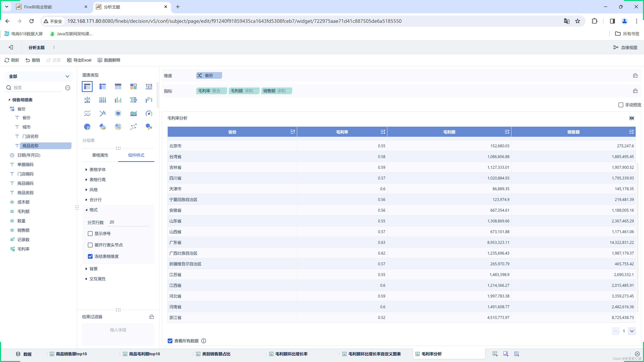Clear the 维度 shelf
The image size is (644, 362).
click(x=635, y=75)
